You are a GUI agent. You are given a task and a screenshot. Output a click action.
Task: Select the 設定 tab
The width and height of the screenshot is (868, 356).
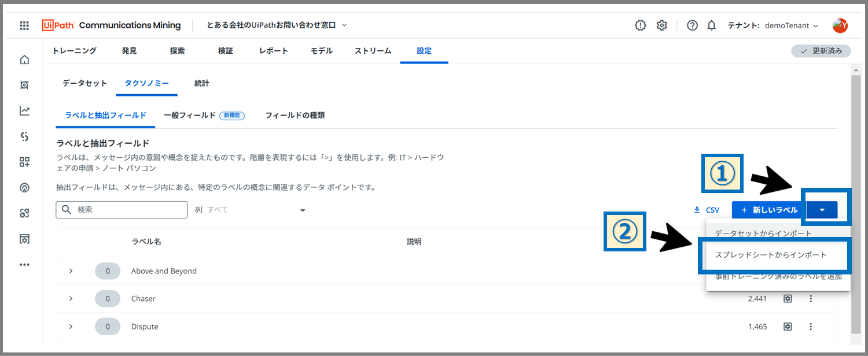[x=424, y=51]
